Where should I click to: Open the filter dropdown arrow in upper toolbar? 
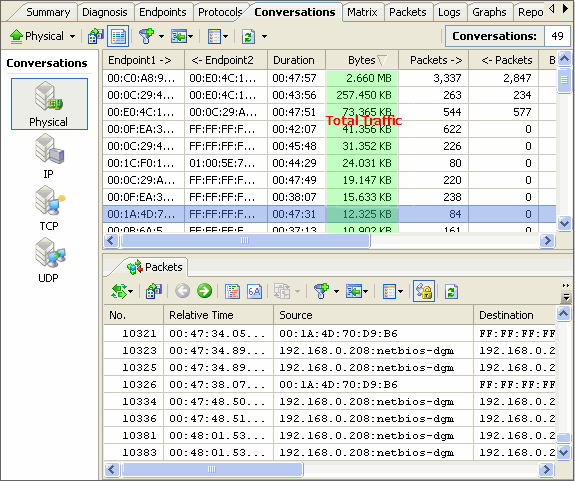161,37
